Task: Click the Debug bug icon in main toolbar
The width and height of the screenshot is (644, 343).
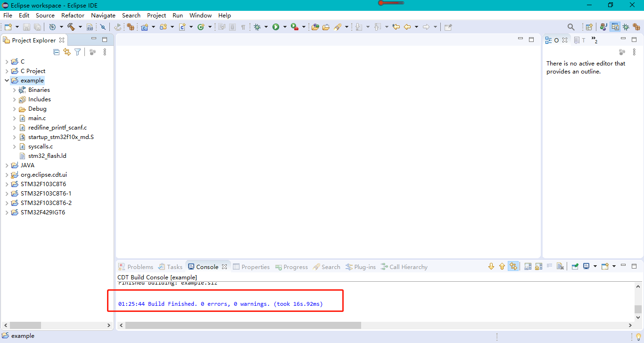Action: [257, 27]
